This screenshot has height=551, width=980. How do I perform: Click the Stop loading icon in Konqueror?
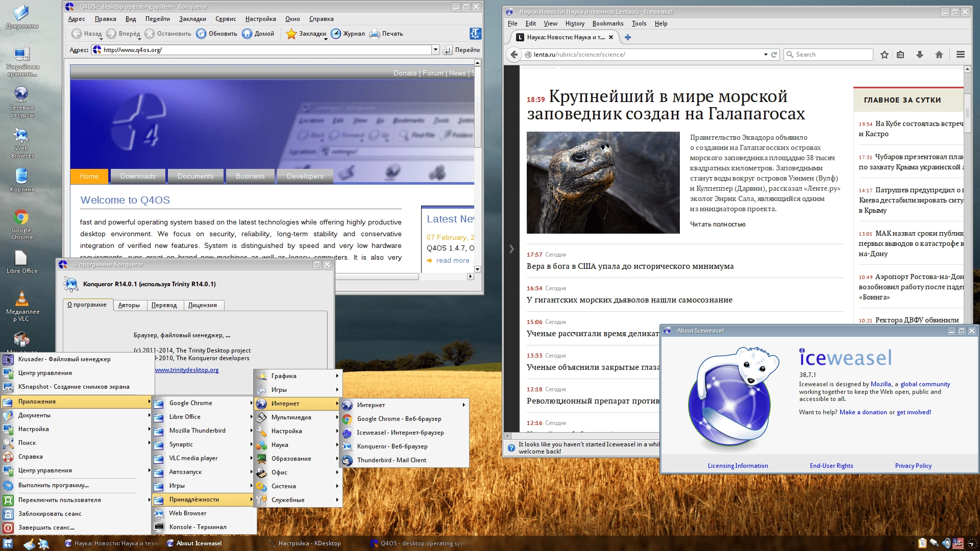click(x=150, y=34)
